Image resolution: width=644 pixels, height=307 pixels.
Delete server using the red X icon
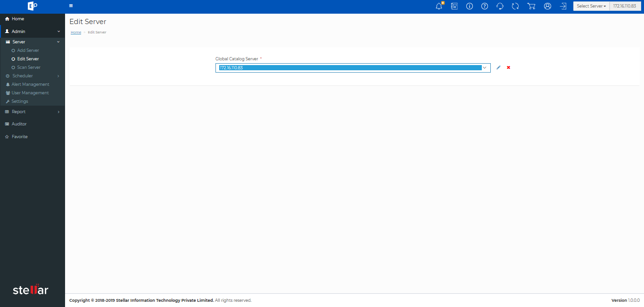(508, 67)
